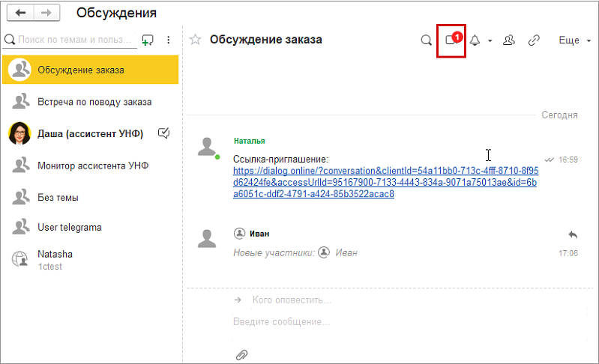Start a new discussion with the plus icon
This screenshot has height=364, width=599.
[148, 40]
